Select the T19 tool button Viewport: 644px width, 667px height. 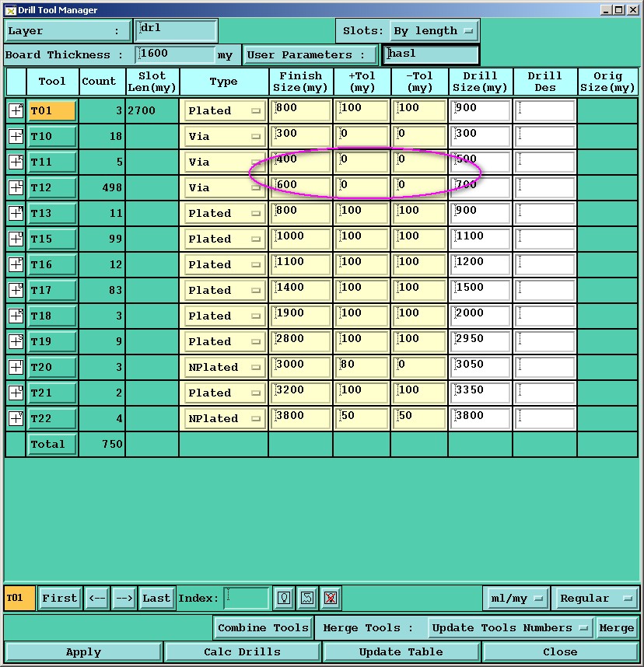(x=52, y=341)
